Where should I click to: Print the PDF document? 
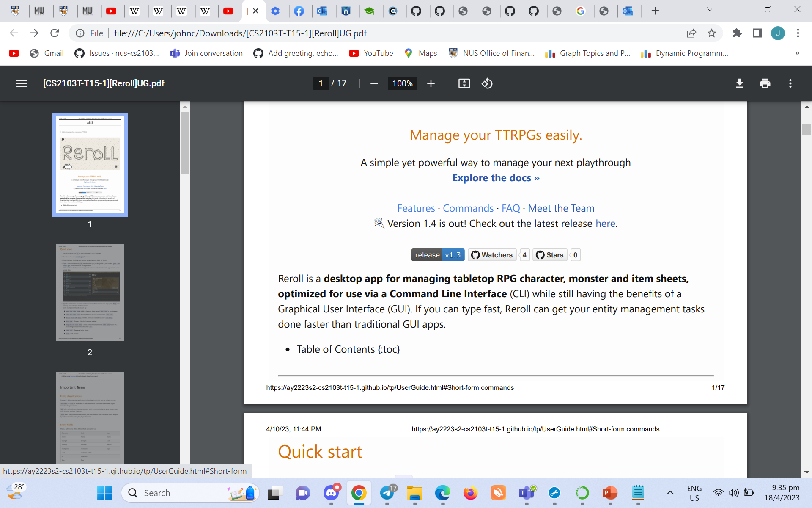point(765,83)
